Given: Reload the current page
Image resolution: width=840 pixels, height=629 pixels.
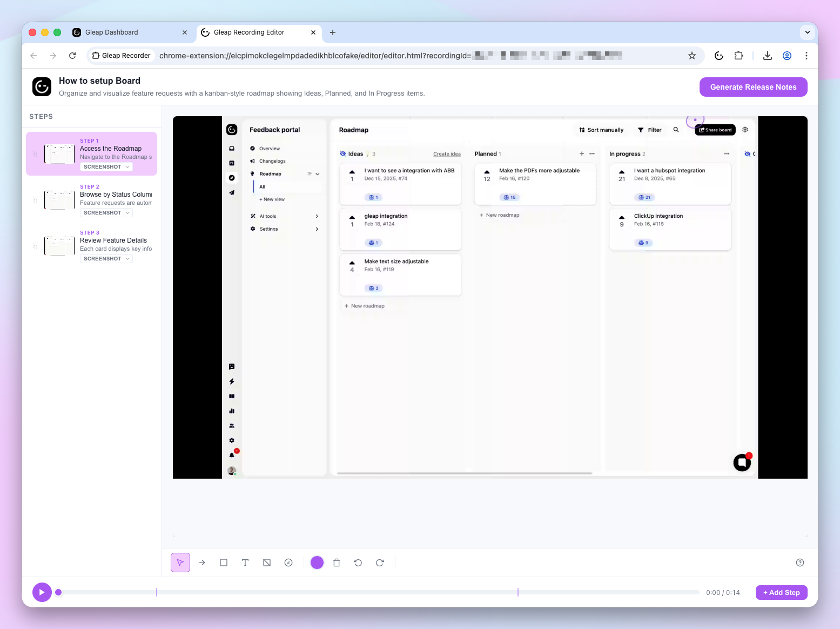Looking at the screenshot, I should (x=72, y=56).
